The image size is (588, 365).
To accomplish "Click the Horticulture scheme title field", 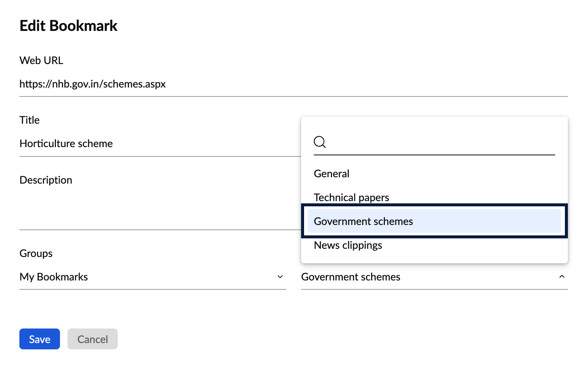I will click(x=160, y=144).
